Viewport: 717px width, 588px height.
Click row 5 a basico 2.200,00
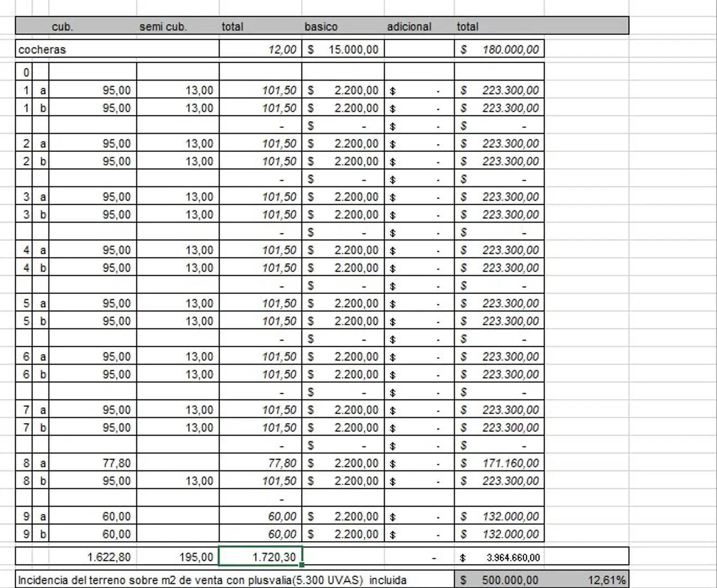(343, 303)
